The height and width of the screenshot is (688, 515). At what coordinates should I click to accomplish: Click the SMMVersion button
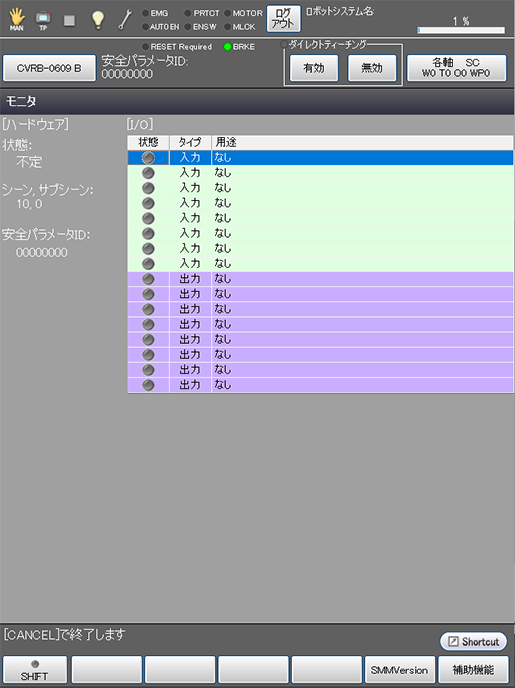[x=400, y=670]
